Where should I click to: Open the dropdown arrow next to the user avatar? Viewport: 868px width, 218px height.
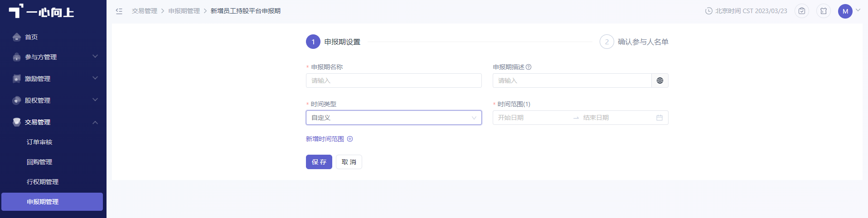coord(858,10)
